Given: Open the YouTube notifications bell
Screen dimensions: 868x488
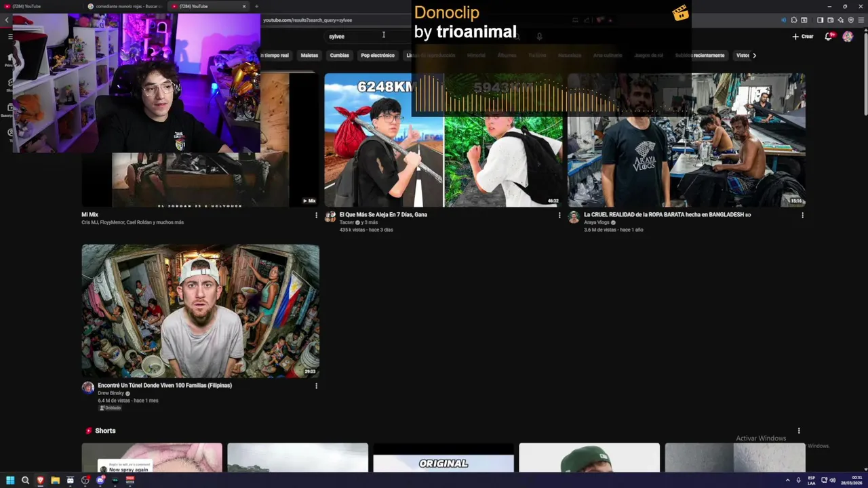Looking at the screenshot, I should (x=828, y=37).
